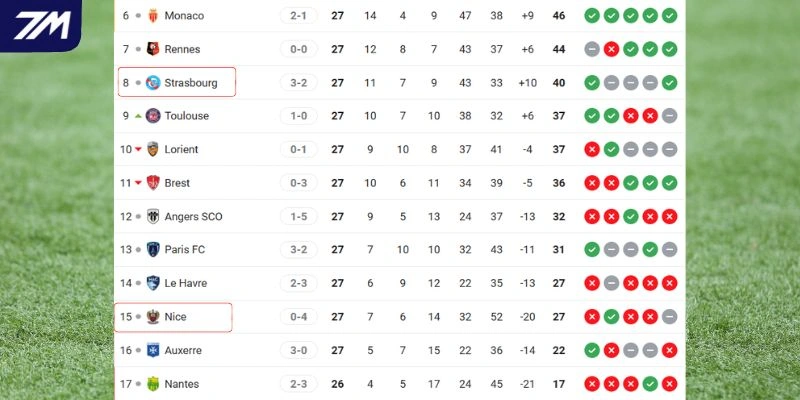Click the Strasbourg club crest

pos(153,83)
